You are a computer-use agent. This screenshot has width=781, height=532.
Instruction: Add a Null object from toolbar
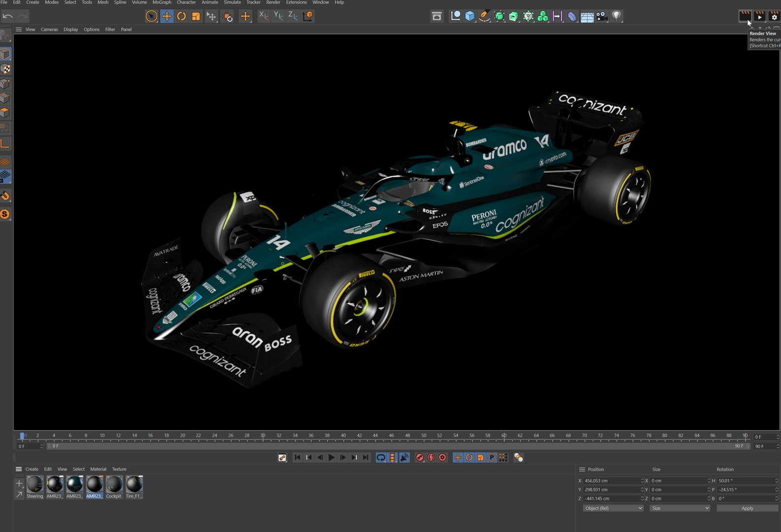click(x=456, y=16)
